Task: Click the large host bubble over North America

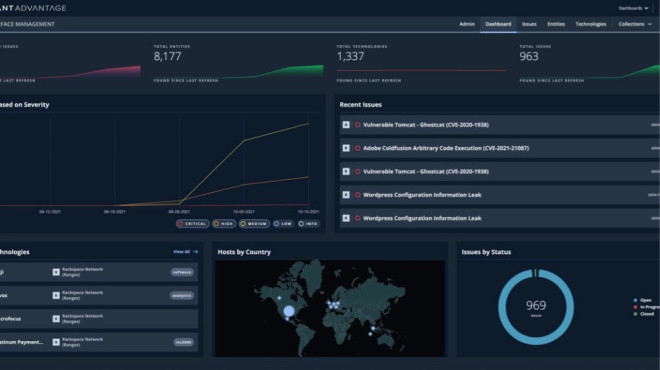Action: pyautogui.click(x=289, y=311)
